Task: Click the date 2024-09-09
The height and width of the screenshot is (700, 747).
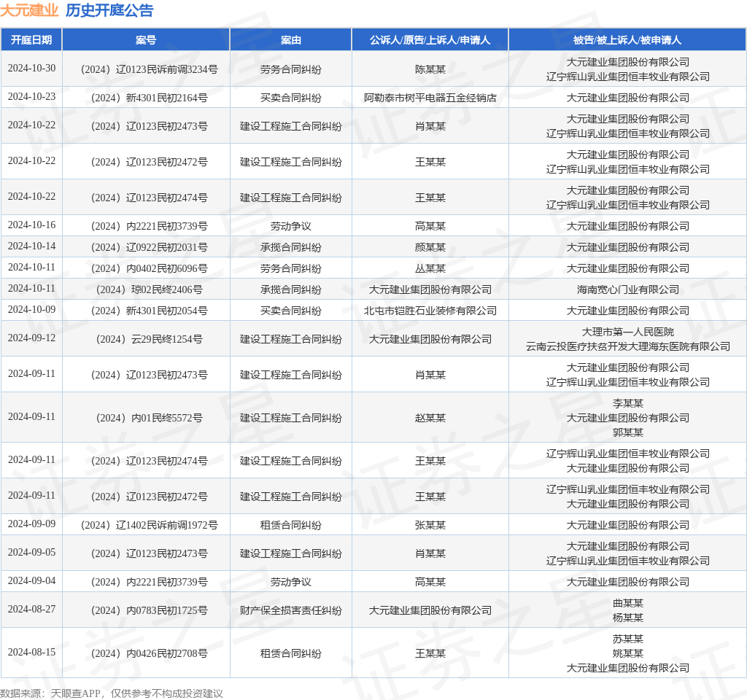Action: pyautogui.click(x=31, y=524)
